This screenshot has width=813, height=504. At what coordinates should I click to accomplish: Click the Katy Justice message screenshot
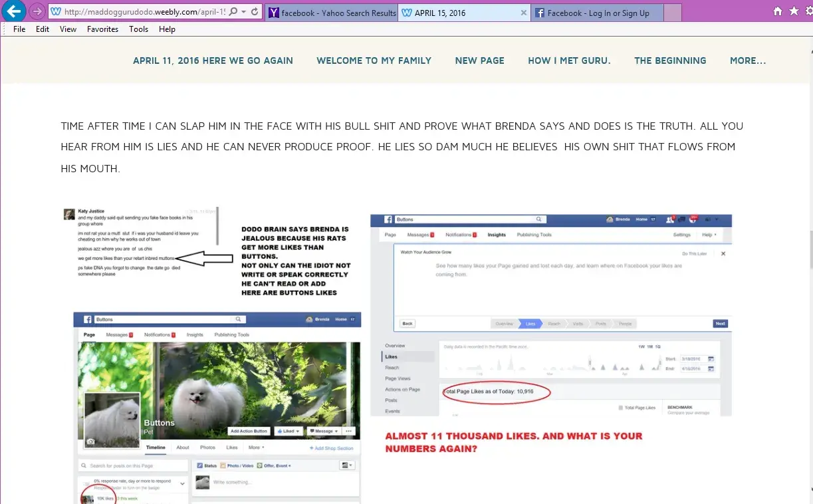pyautogui.click(x=141, y=241)
